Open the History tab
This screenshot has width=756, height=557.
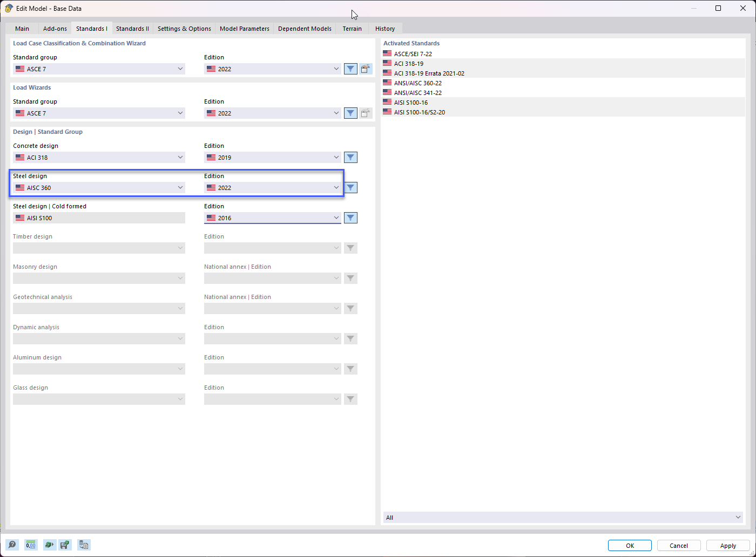385,29
